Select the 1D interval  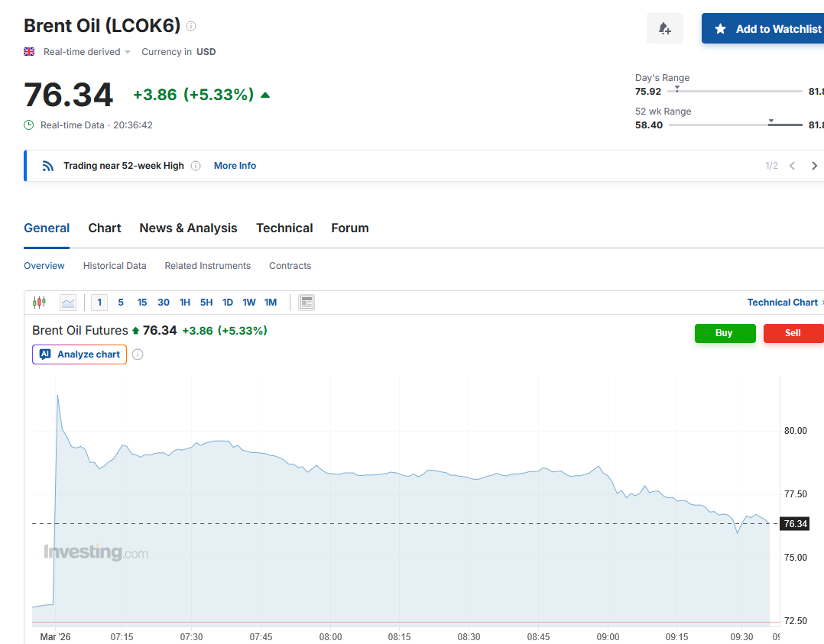click(228, 303)
